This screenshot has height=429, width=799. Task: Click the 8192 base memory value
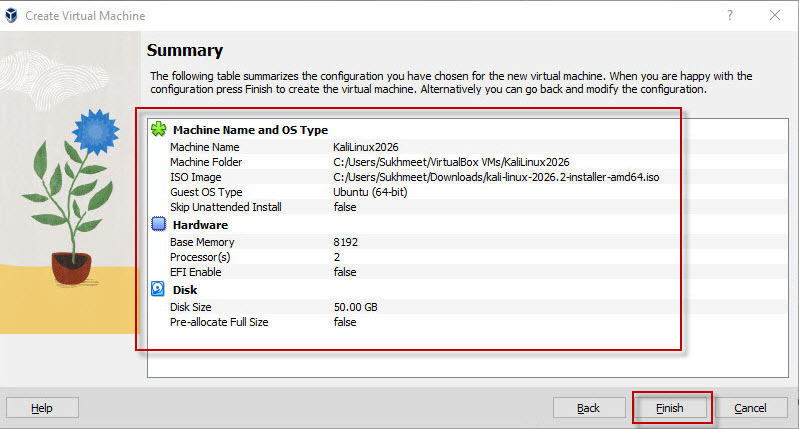click(345, 242)
